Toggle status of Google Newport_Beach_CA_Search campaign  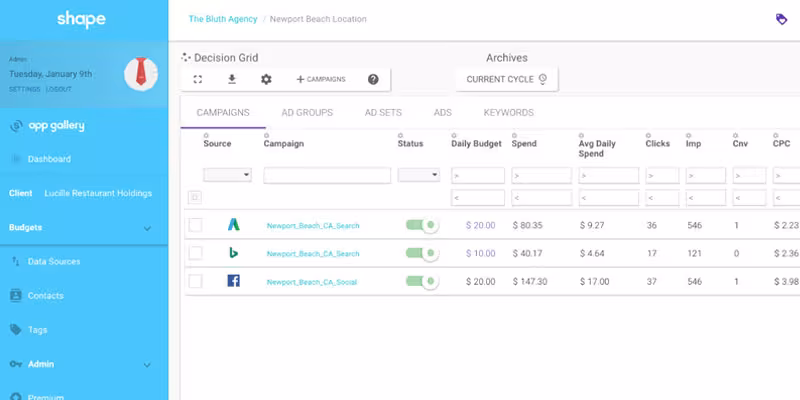[x=422, y=225]
